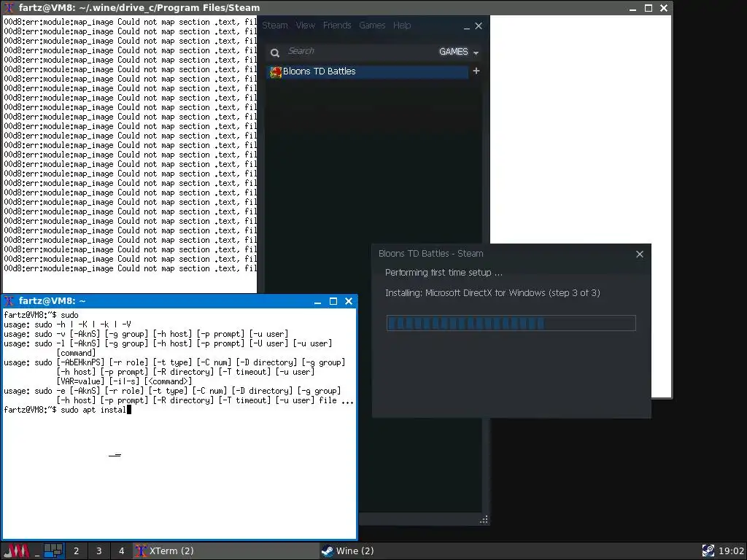
Task: Open the View menu in Steam window
Action: (x=306, y=26)
